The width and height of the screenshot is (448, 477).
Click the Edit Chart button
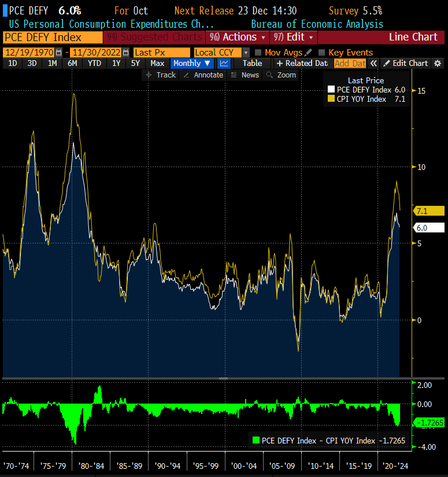[x=406, y=64]
